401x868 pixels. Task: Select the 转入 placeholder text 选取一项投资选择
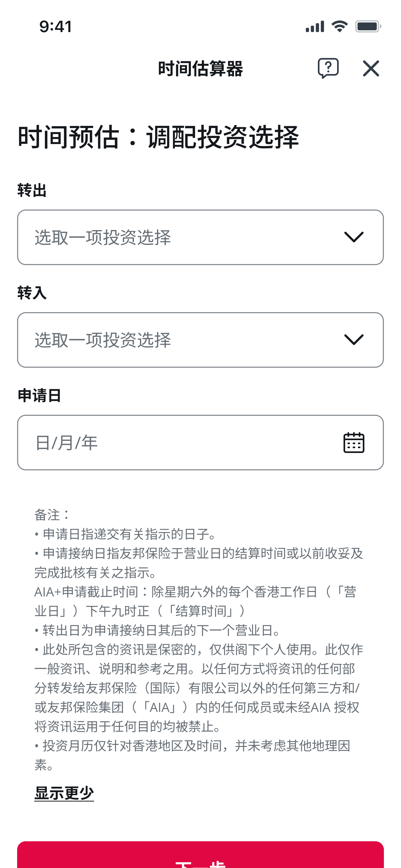pyautogui.click(x=103, y=340)
